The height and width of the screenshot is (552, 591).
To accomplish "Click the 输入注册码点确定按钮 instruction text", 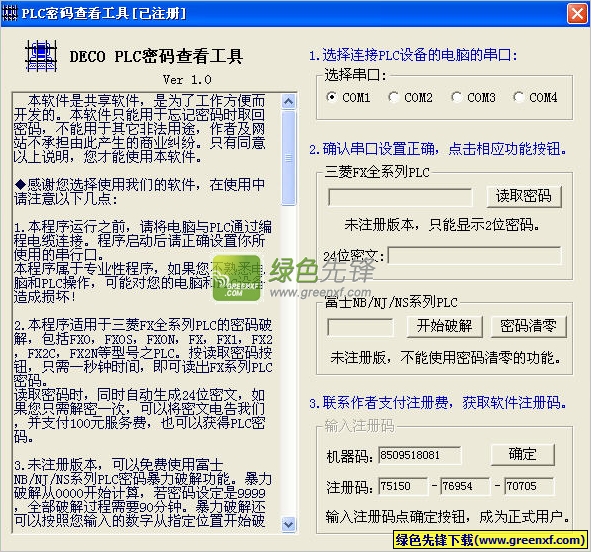I will pyautogui.click(x=447, y=517).
